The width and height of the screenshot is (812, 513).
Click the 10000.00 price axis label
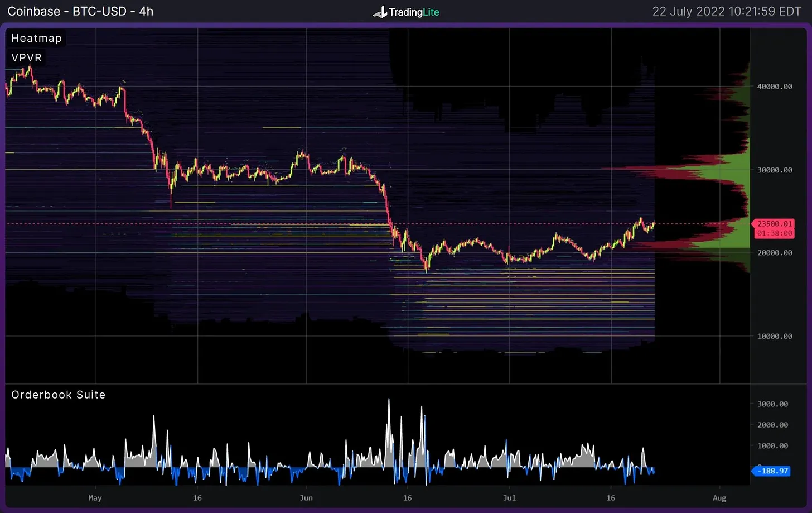[x=774, y=336]
